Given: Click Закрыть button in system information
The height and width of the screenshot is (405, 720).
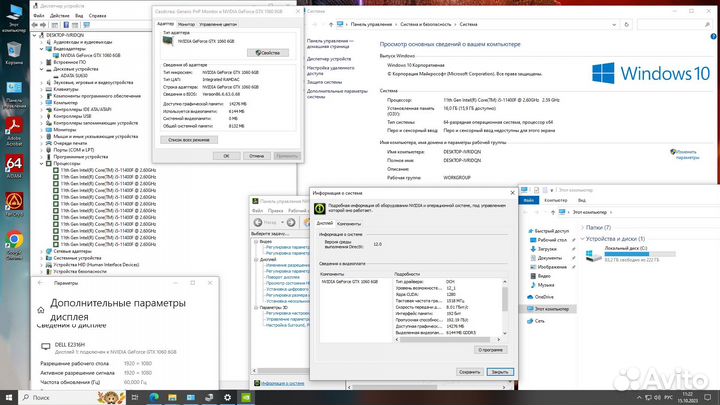Looking at the screenshot, I should coord(500,372).
